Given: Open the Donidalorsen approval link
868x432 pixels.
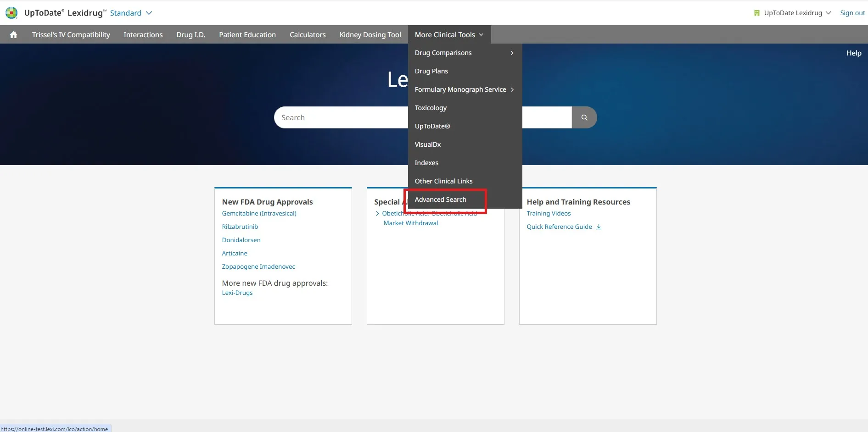Looking at the screenshot, I should (241, 240).
